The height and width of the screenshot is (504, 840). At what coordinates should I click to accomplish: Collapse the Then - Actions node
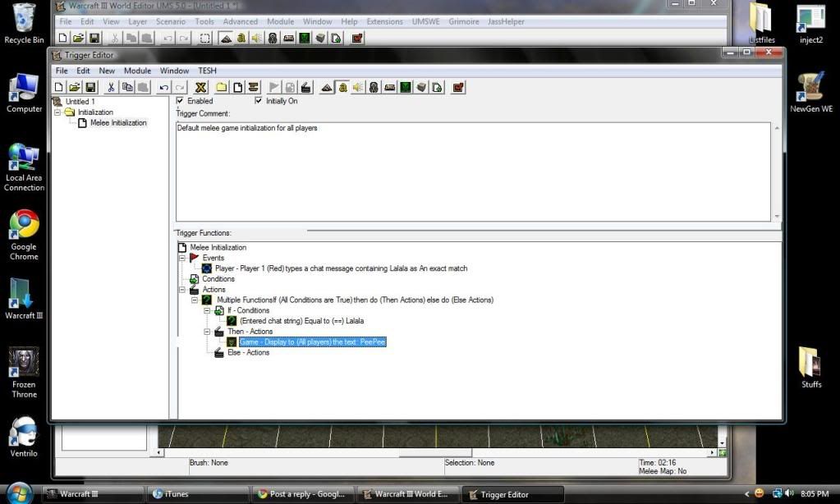[x=207, y=332]
